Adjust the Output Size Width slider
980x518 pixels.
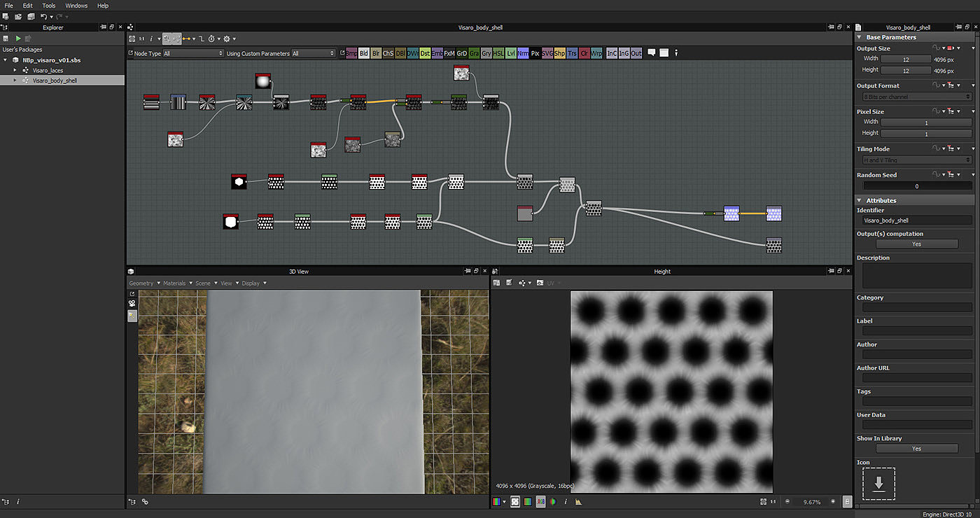[906, 59]
